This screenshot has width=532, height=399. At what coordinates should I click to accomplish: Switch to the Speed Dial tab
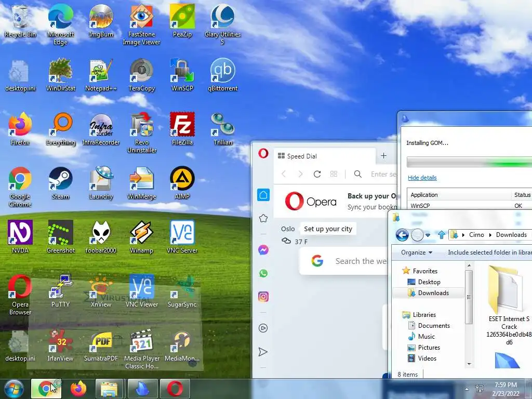pyautogui.click(x=324, y=156)
